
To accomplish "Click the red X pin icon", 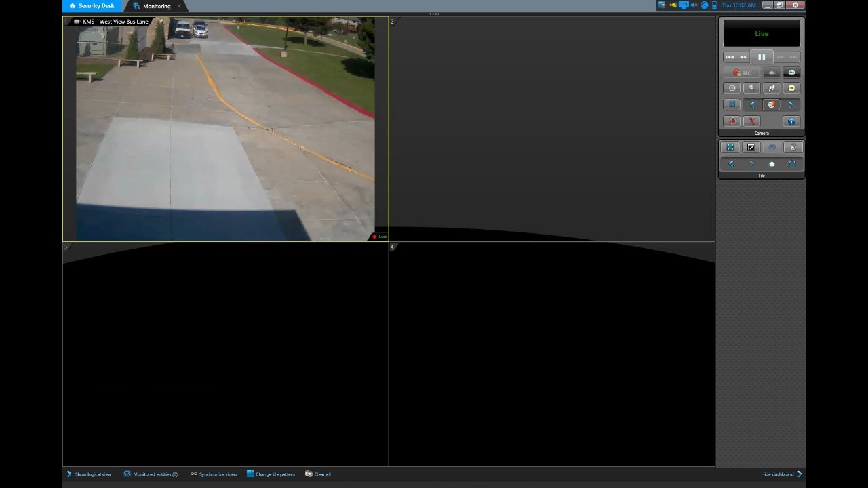I will 751,121.
